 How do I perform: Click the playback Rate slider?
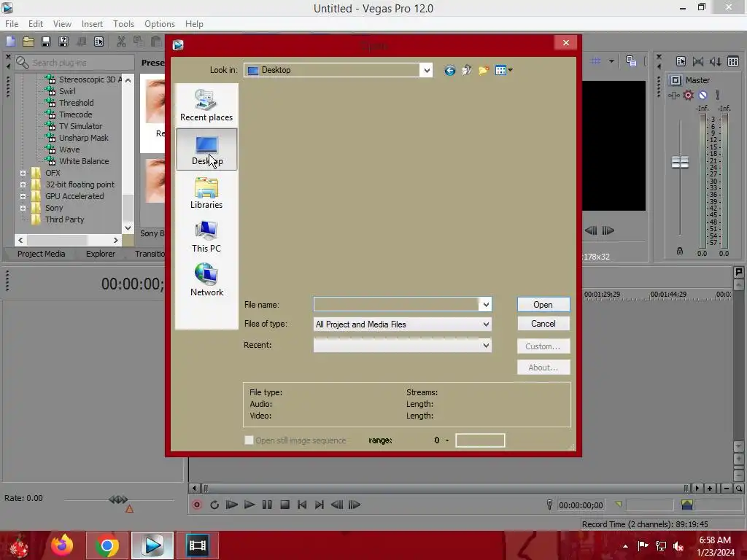point(119,499)
